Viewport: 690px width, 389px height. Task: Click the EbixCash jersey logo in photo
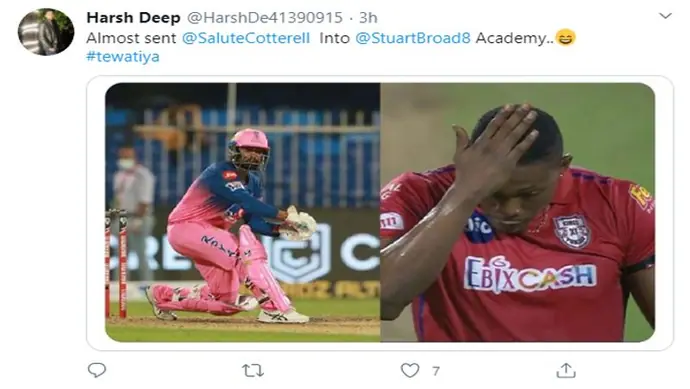(x=530, y=274)
